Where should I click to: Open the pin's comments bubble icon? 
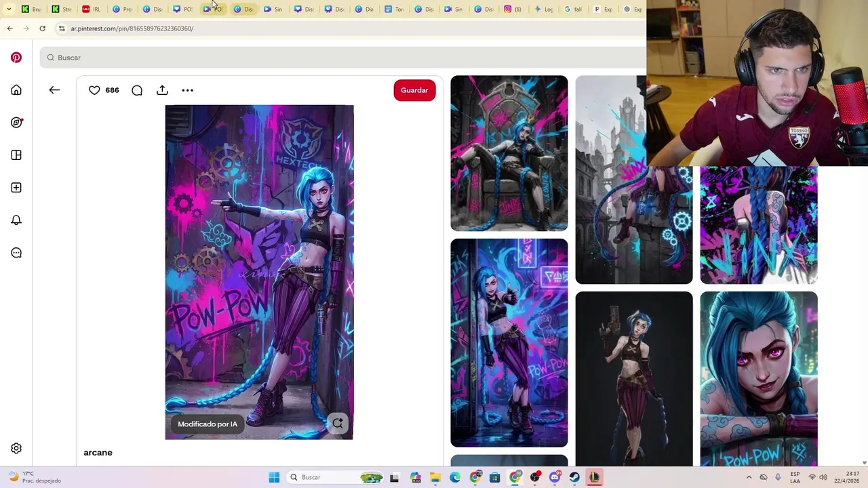[x=137, y=90]
